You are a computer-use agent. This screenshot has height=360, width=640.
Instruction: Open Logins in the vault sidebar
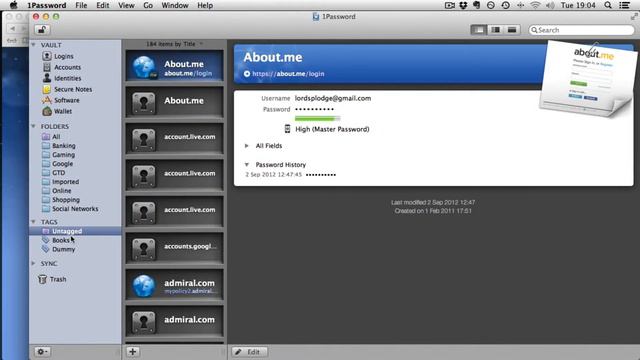pyautogui.click(x=64, y=56)
